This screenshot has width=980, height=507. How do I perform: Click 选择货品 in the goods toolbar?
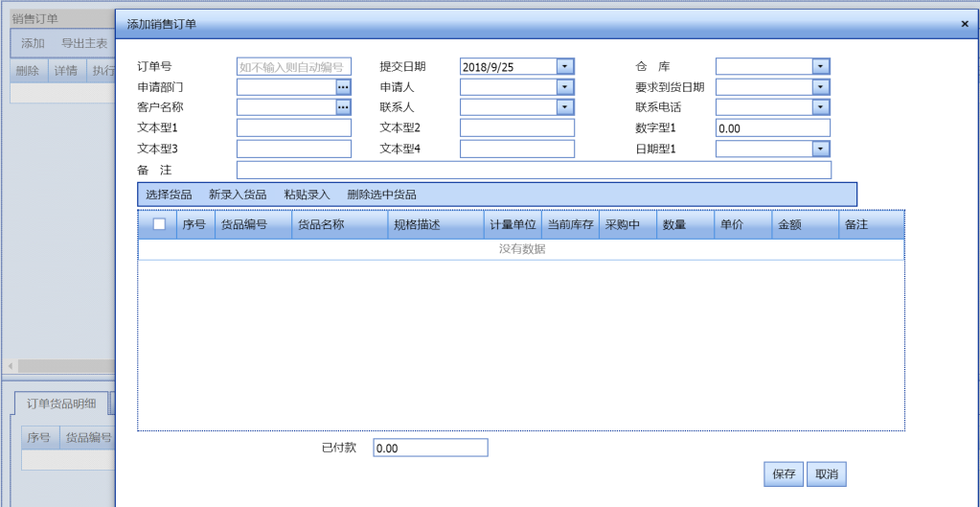pos(169,195)
